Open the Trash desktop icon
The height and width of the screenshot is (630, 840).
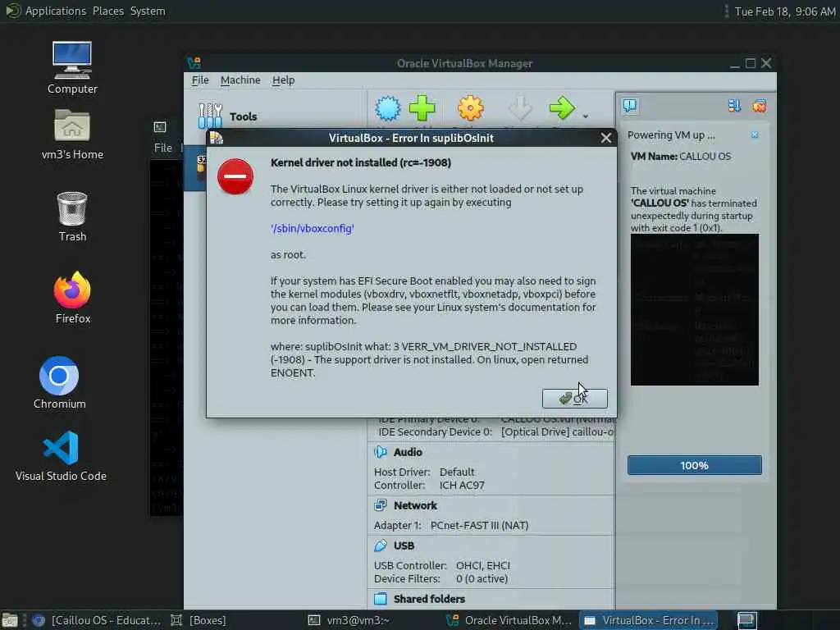[72, 217]
